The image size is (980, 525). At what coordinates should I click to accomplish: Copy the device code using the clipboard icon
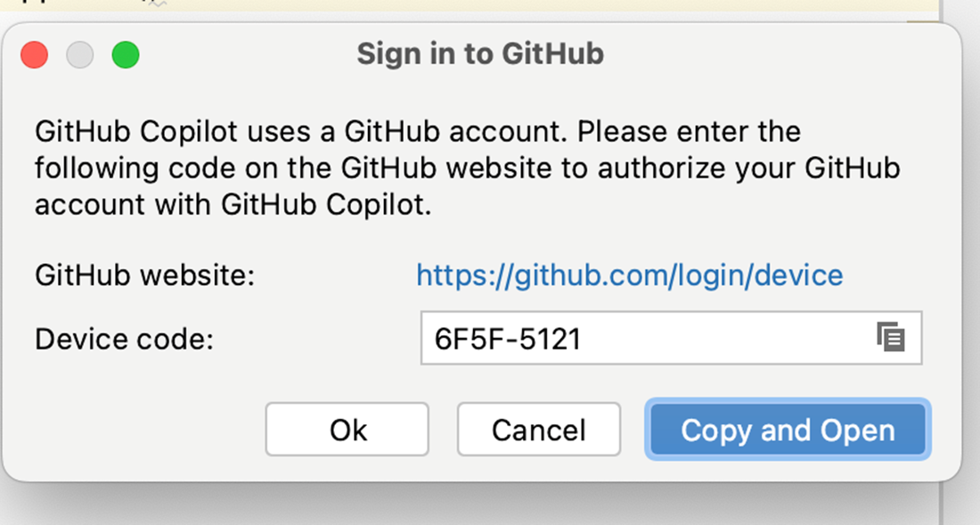point(891,338)
